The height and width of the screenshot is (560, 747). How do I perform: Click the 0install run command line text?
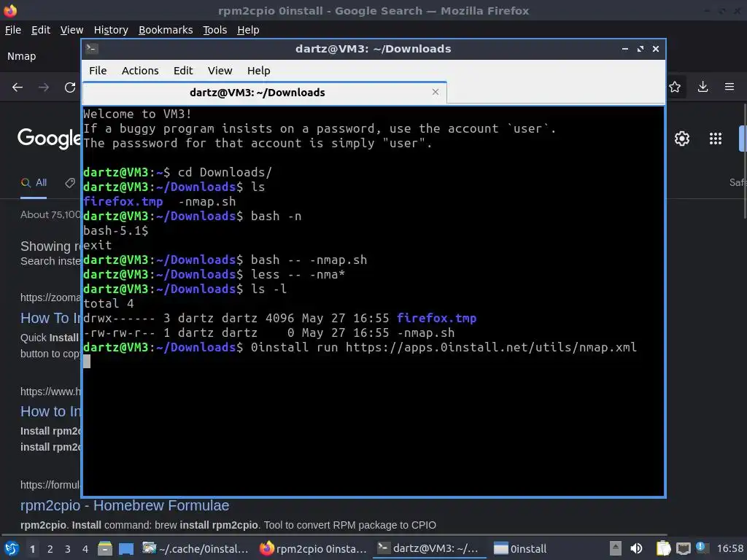pyautogui.click(x=444, y=347)
